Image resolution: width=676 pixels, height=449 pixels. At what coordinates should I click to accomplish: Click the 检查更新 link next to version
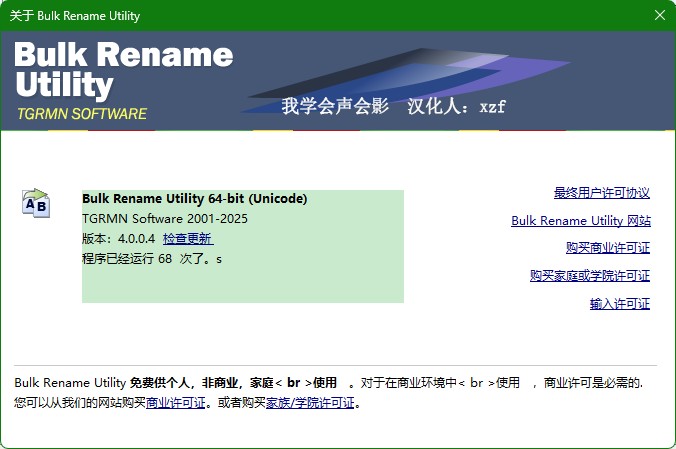point(188,239)
